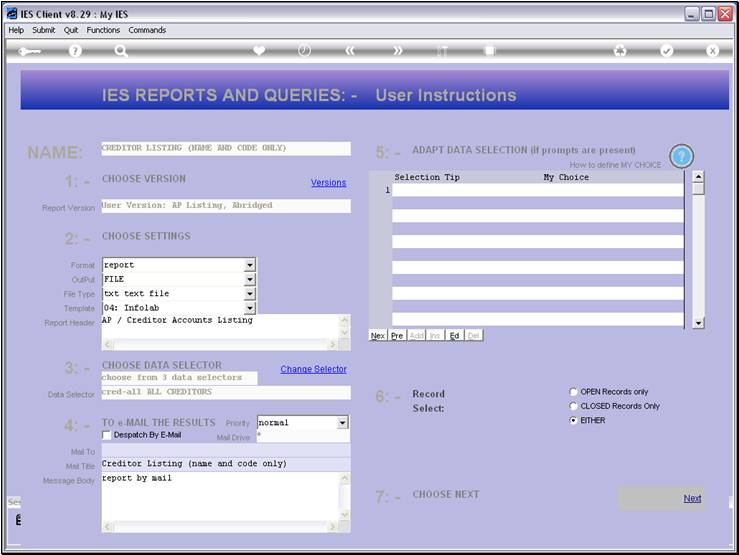This screenshot has height=555, width=739.
Task: Click the Change Selector link
Action: [313, 369]
